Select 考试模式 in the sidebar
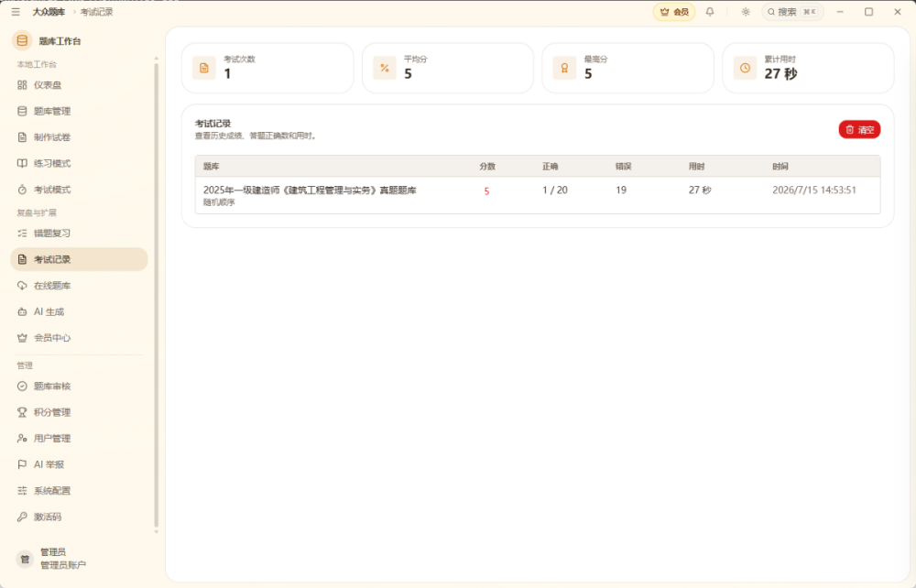Viewport: 916px width, 588px height. pyautogui.click(x=79, y=190)
